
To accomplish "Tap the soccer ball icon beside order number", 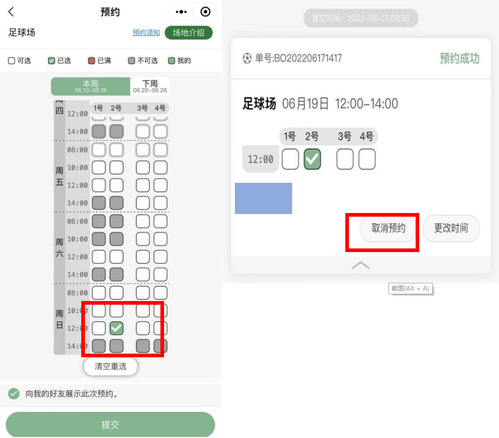I will click(x=247, y=58).
